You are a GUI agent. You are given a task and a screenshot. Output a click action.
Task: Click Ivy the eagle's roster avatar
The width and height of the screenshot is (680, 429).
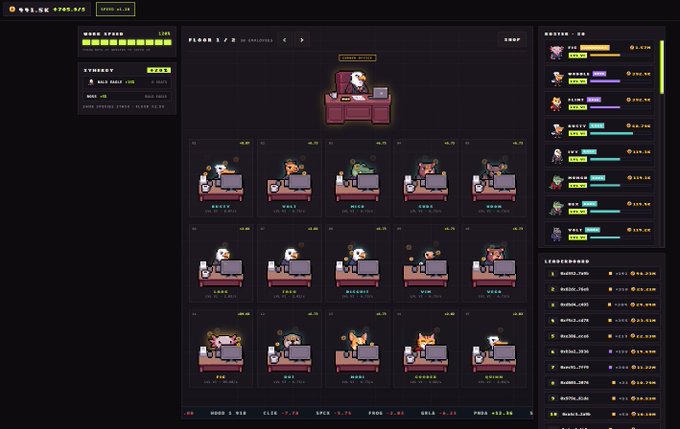(556, 156)
